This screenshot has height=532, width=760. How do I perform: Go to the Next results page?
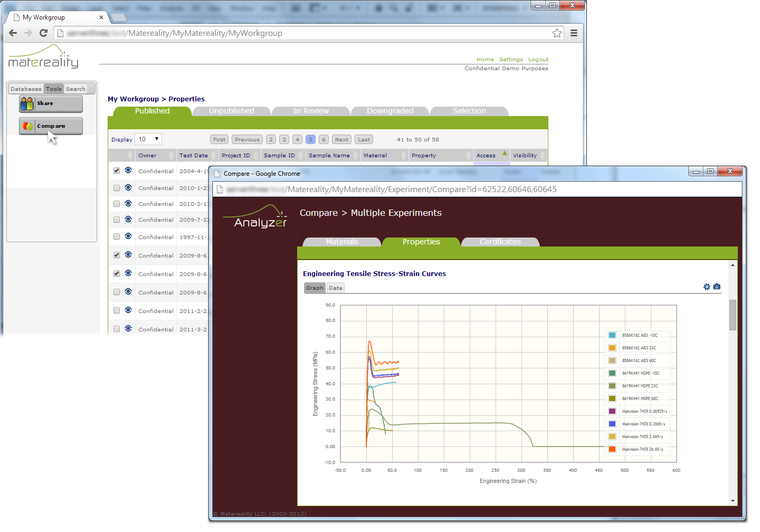pos(341,139)
